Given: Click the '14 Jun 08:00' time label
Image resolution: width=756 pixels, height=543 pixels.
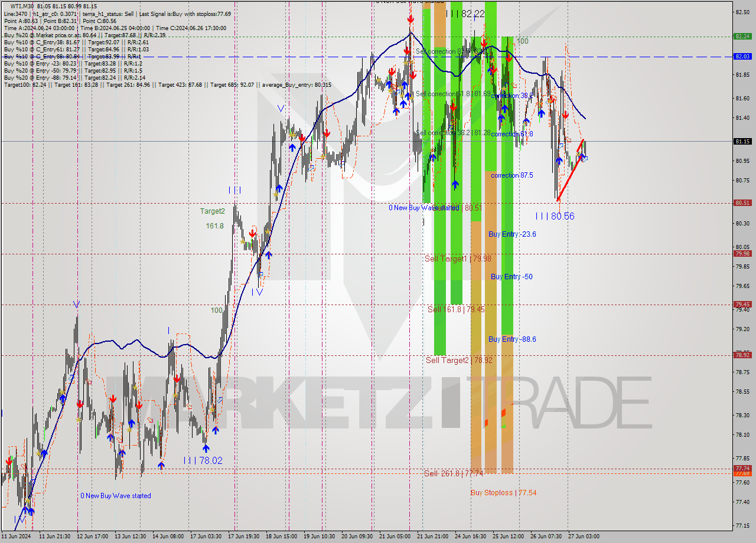Looking at the screenshot, I should (168, 537).
